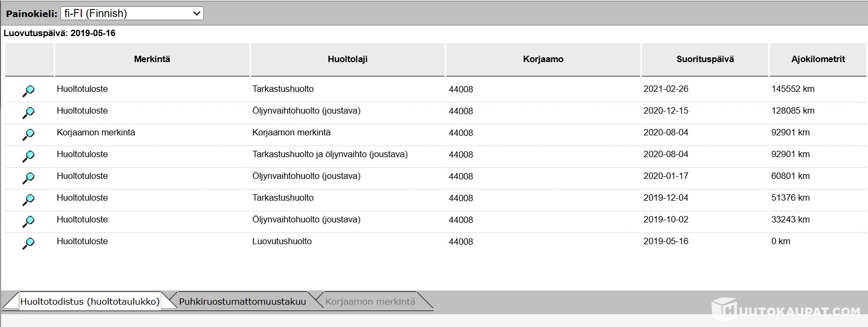Open magnifier for 2021-02-26 Tarkastushuolto entry

(x=28, y=91)
